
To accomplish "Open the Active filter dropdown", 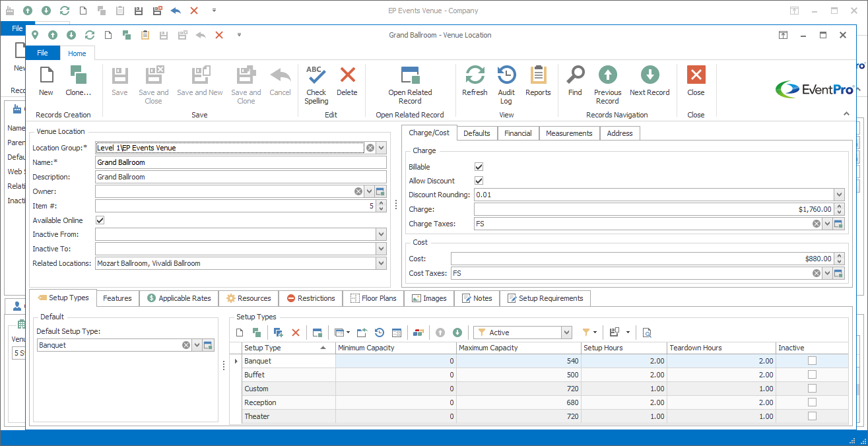I will pyautogui.click(x=566, y=333).
